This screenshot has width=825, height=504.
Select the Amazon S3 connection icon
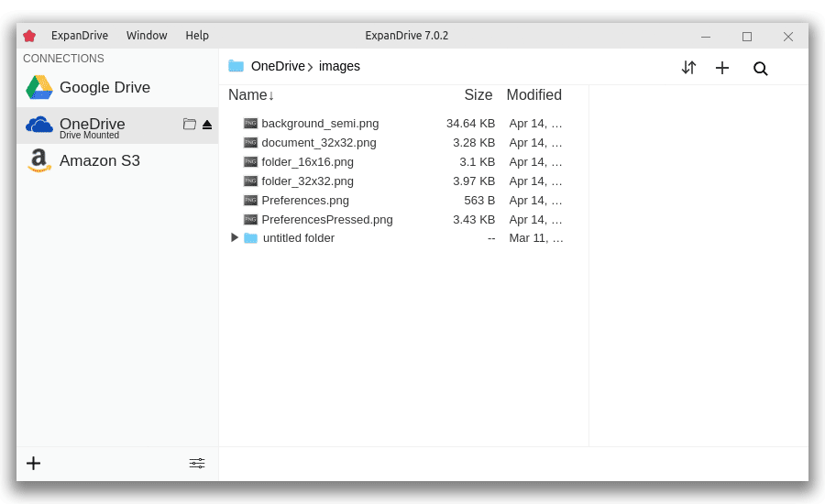tap(38, 160)
